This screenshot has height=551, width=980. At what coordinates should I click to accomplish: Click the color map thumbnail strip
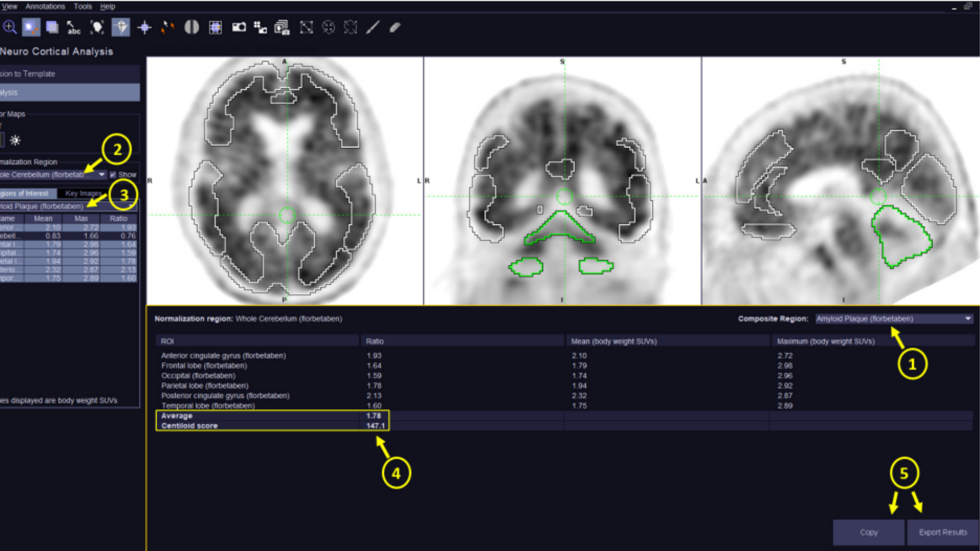click(3, 140)
